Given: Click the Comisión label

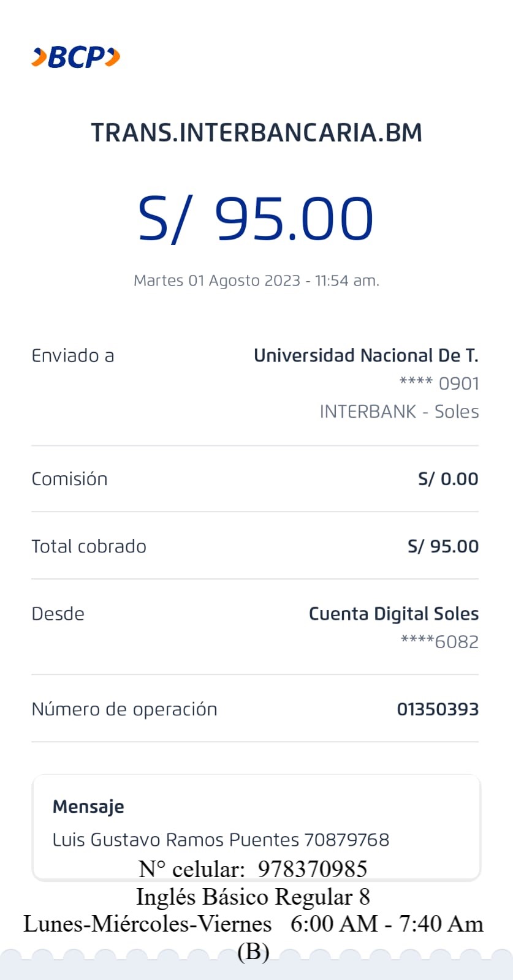Looking at the screenshot, I should point(69,479).
